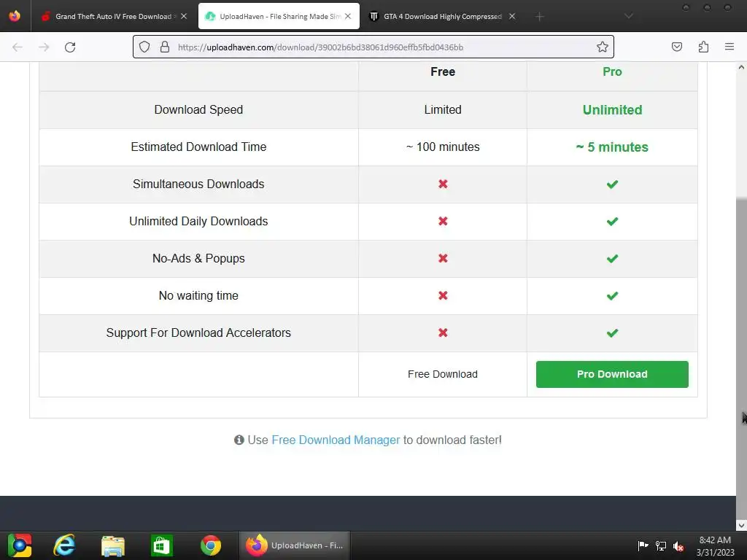The image size is (747, 560).
Task: Open the network tray icon
Action: click(661, 545)
